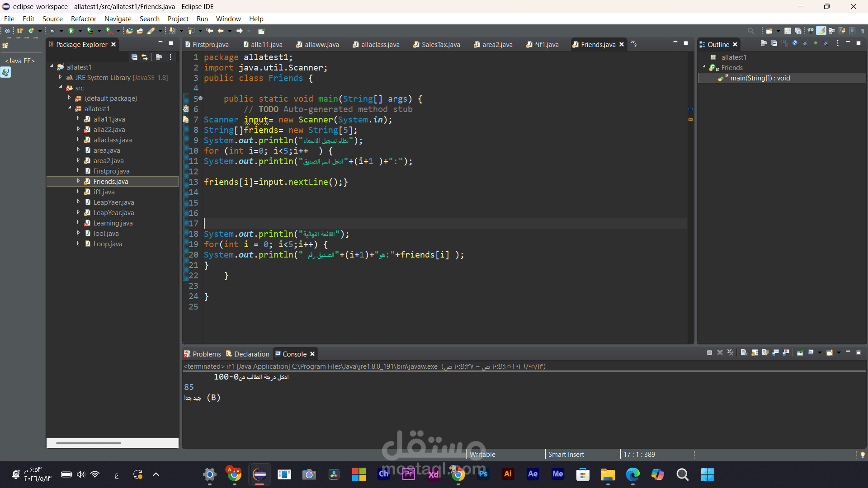Go to Last Edit Location
This screenshot has width=868, height=488.
click(x=210, y=31)
